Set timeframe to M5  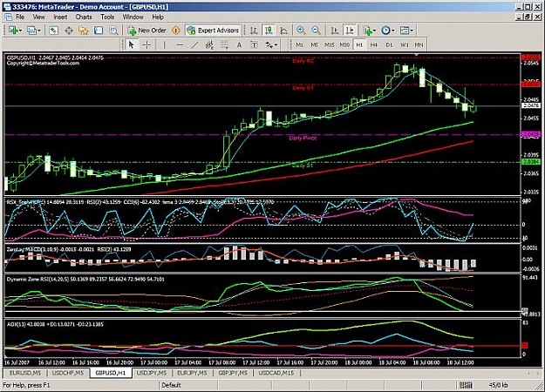314,44
